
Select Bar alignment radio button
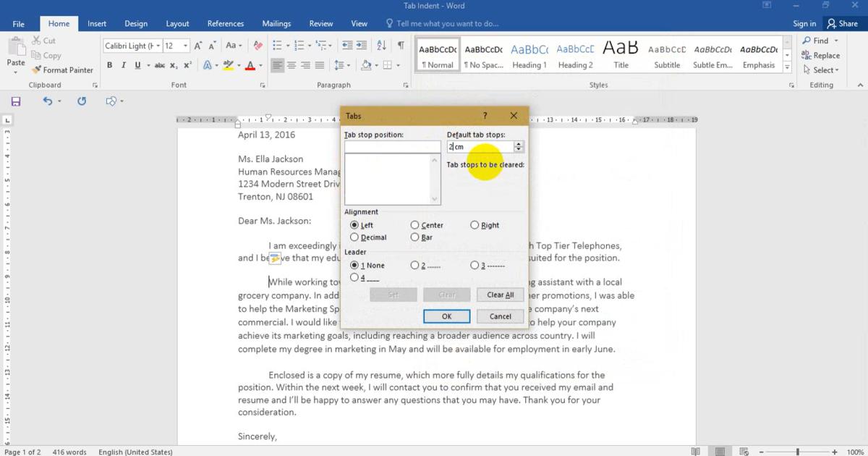[x=414, y=237]
